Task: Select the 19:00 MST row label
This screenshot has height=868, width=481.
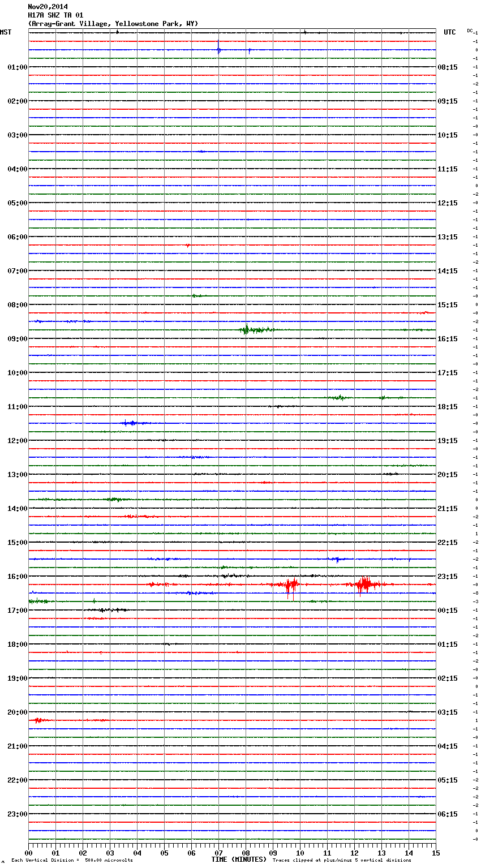Action: pyautogui.click(x=18, y=678)
